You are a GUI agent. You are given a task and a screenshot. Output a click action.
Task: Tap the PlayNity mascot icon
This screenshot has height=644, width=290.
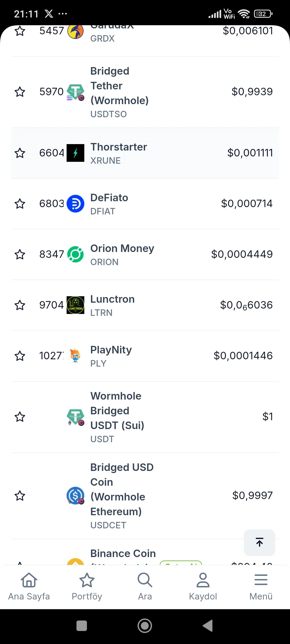tap(75, 356)
